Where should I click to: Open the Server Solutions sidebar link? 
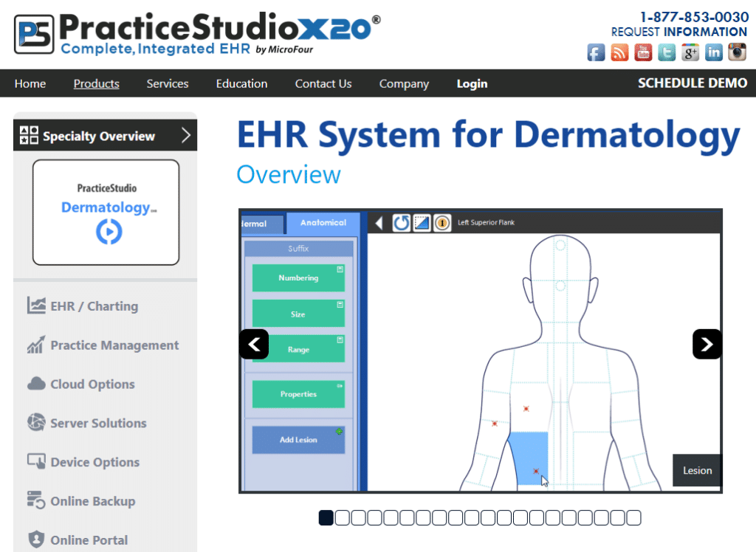pyautogui.click(x=98, y=423)
